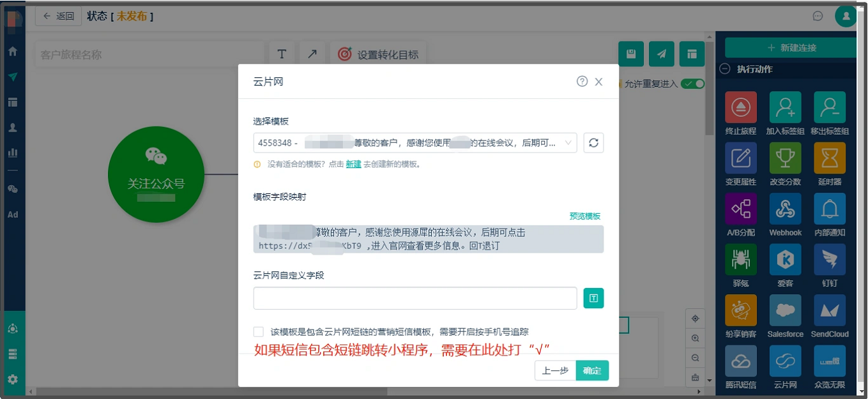Open the 选择模板 dropdown
Viewport: 868px width, 399px height.
415,143
